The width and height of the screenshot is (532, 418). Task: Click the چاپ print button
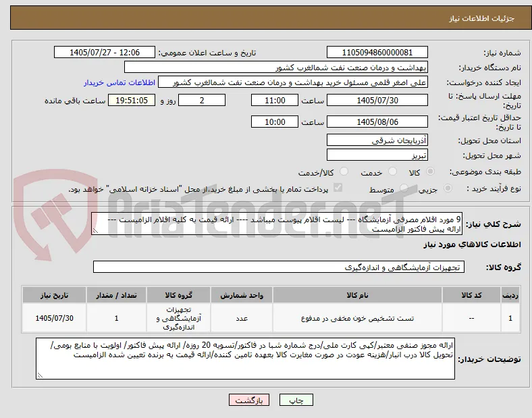(x=296, y=400)
